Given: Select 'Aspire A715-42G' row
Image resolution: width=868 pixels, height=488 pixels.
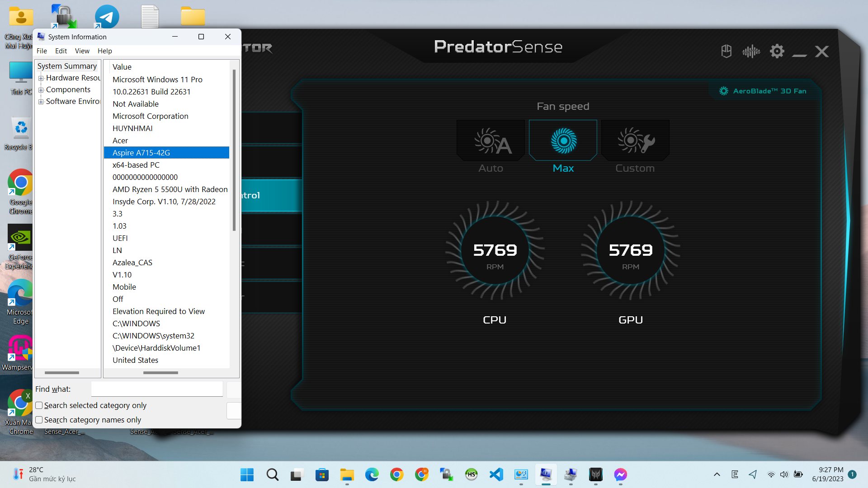Looking at the screenshot, I should tap(166, 153).
